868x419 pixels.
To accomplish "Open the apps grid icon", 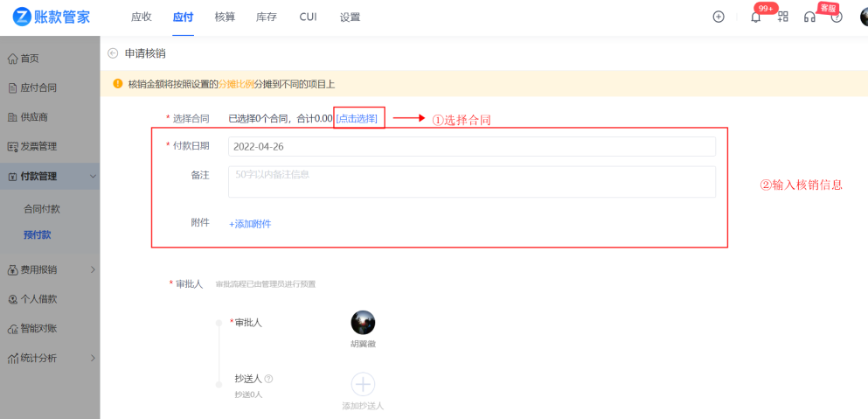I will tap(782, 17).
